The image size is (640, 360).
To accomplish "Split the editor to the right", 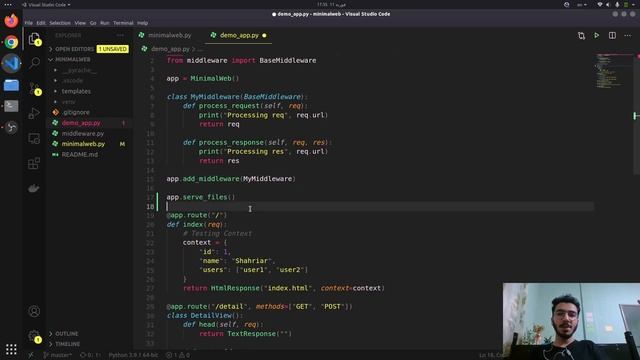I will (x=612, y=36).
